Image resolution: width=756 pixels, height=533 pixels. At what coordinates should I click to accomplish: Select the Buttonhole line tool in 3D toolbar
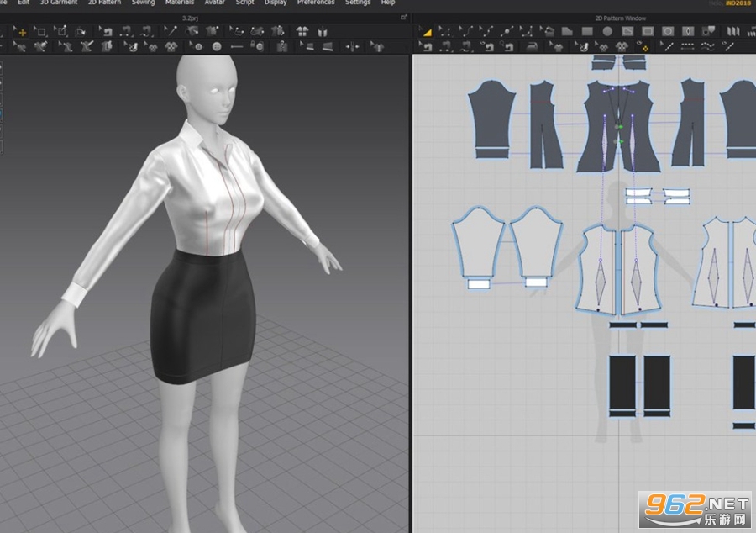coord(237,46)
